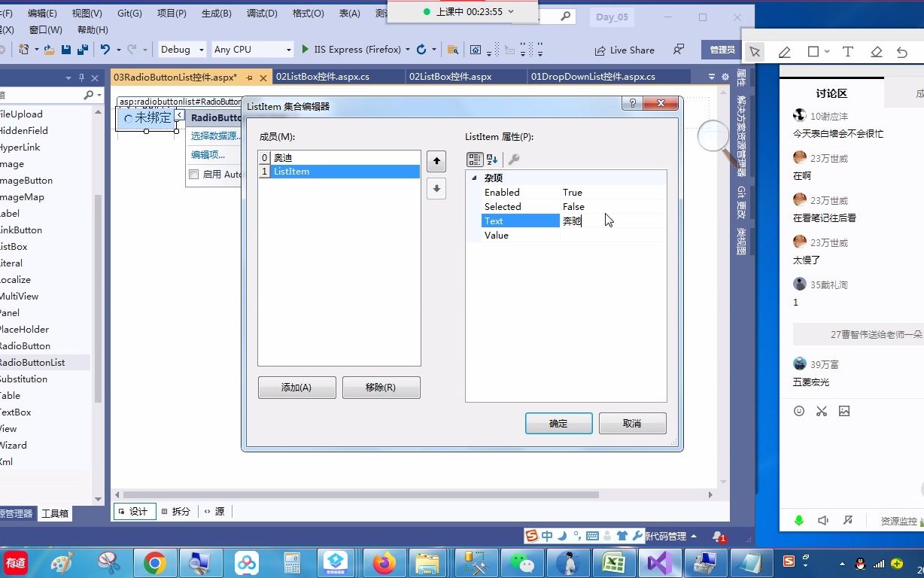Open the Any CPU platform dropdown
924x578 pixels.
pyautogui.click(x=252, y=49)
